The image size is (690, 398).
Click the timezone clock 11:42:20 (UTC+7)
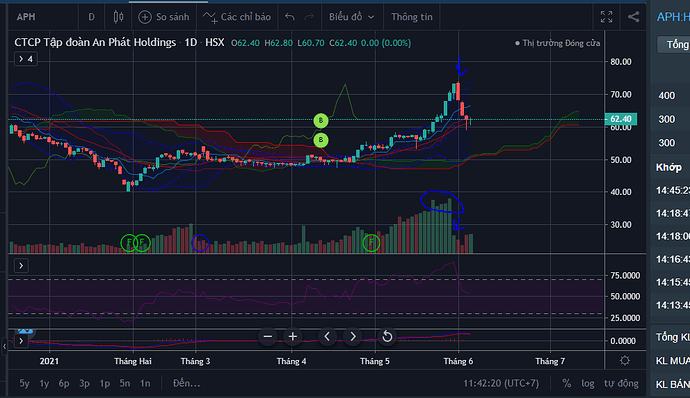pyautogui.click(x=501, y=383)
